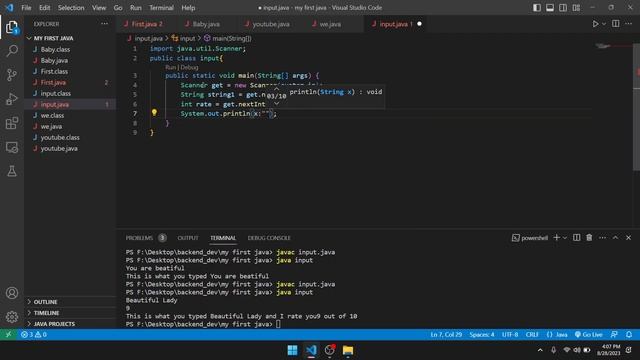Image resolution: width=640 pixels, height=360 pixels.
Task: Open the Testing flask view
Action: pos(12,171)
